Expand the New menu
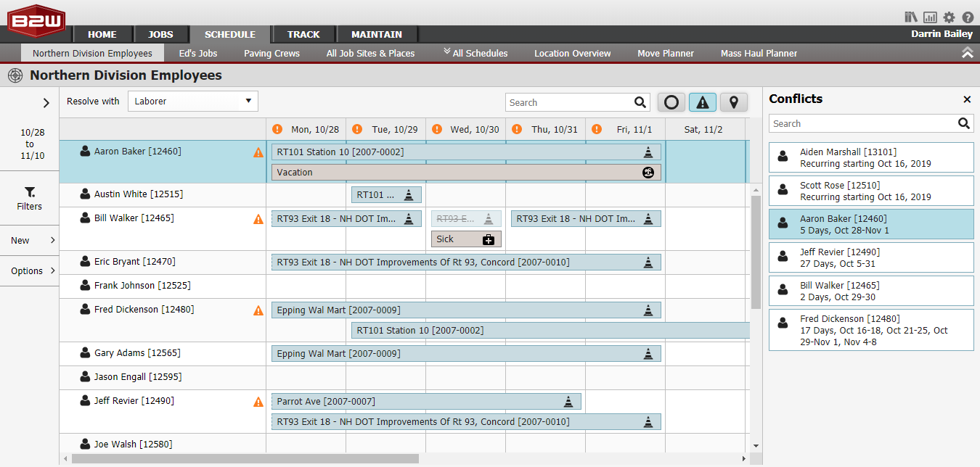This screenshot has width=980, height=467. tap(29, 241)
